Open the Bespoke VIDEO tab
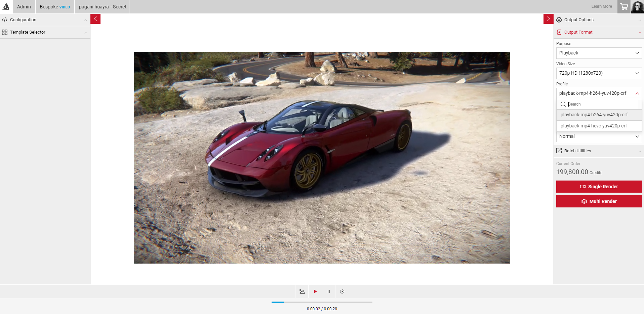 (55, 7)
